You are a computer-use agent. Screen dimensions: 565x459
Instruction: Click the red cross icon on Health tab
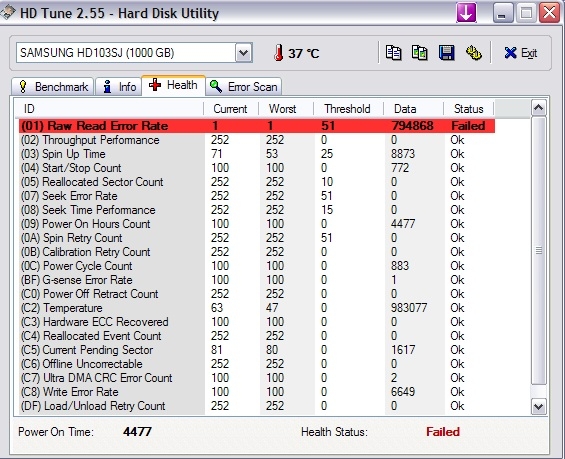[x=155, y=85]
